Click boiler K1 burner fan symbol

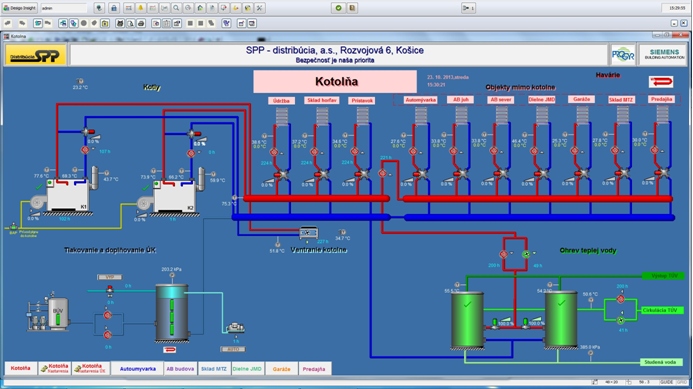click(x=38, y=202)
